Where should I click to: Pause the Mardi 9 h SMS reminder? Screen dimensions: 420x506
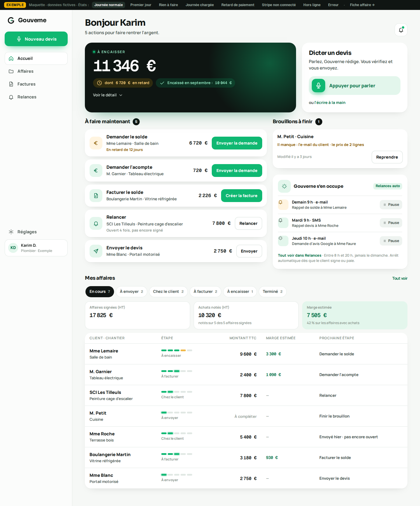pyautogui.click(x=391, y=223)
